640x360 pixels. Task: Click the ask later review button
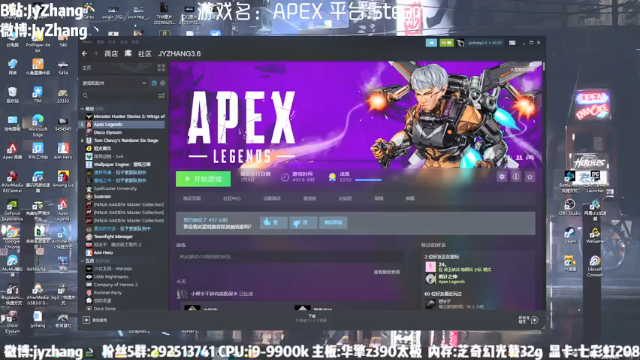coord(333,222)
